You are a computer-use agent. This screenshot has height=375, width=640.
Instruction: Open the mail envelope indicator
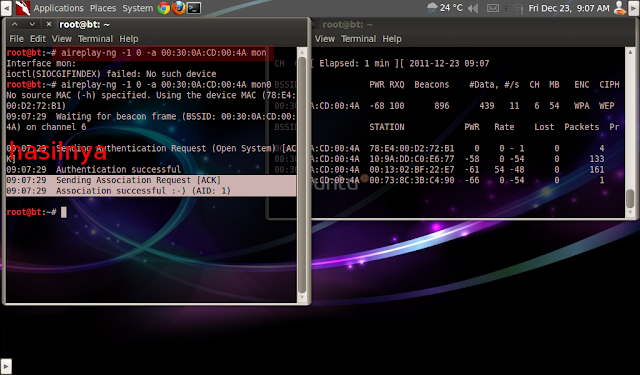pos(493,8)
